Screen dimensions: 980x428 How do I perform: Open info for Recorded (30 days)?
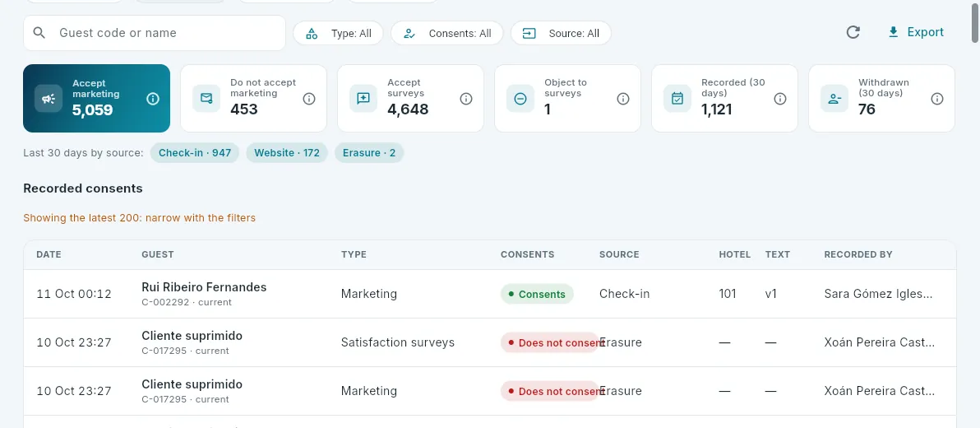pos(780,98)
